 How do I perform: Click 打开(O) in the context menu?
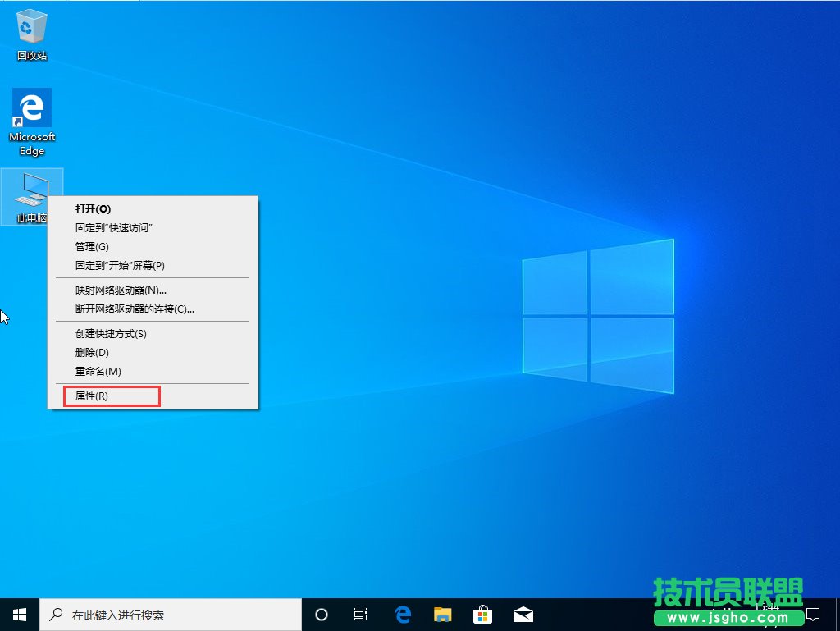point(90,208)
